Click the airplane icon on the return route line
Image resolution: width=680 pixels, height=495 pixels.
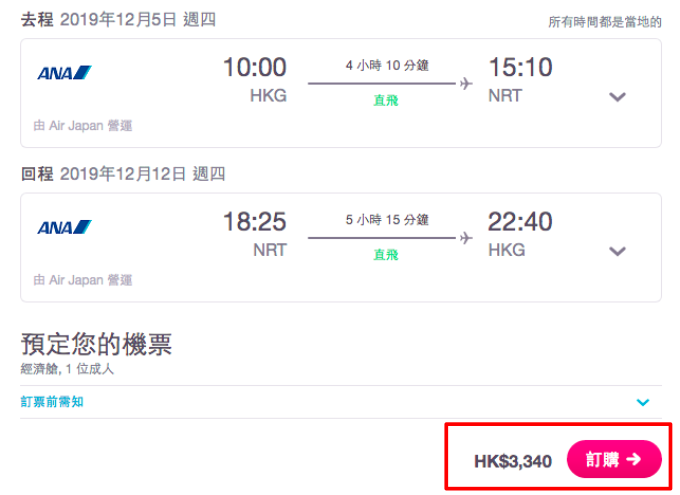(466, 238)
